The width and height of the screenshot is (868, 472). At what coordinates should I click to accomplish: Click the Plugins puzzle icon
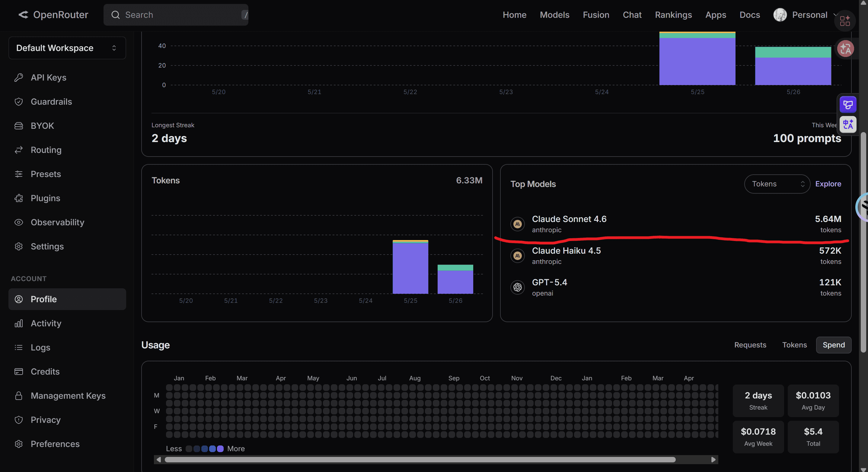[x=19, y=198]
